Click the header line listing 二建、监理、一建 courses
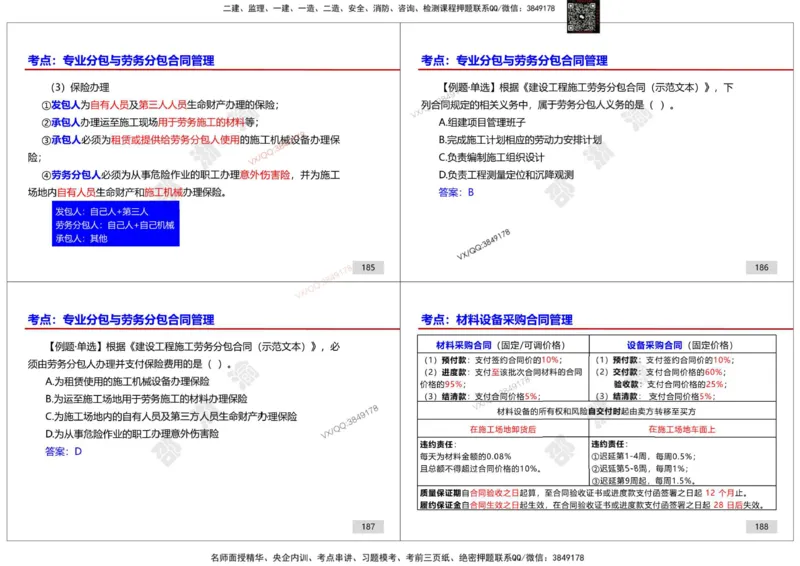The width and height of the screenshot is (800, 566). (389, 8)
